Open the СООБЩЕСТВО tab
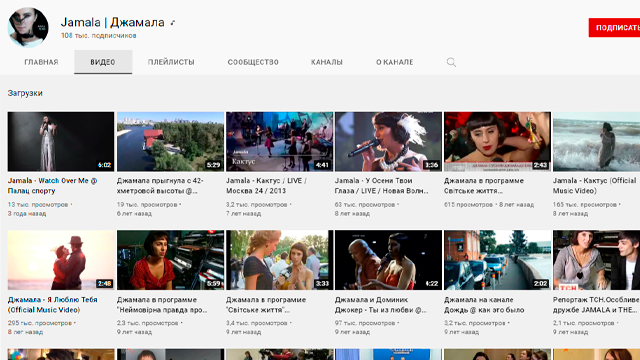The image size is (640, 360). pos(253,62)
